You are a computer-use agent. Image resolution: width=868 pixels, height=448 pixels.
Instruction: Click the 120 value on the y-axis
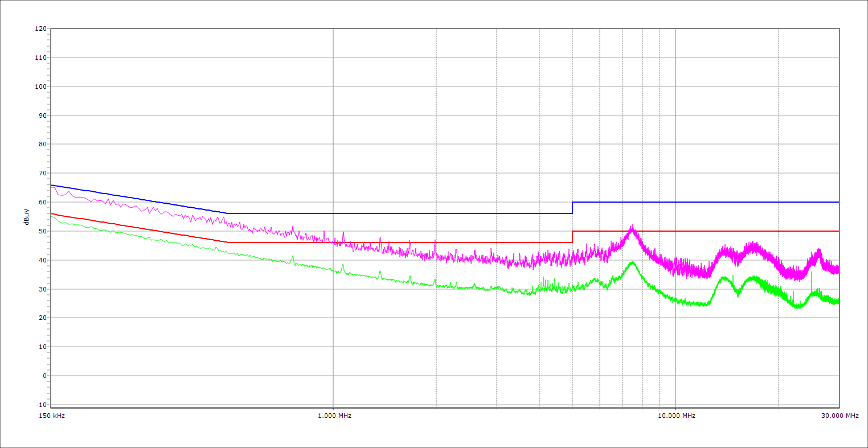click(x=40, y=28)
